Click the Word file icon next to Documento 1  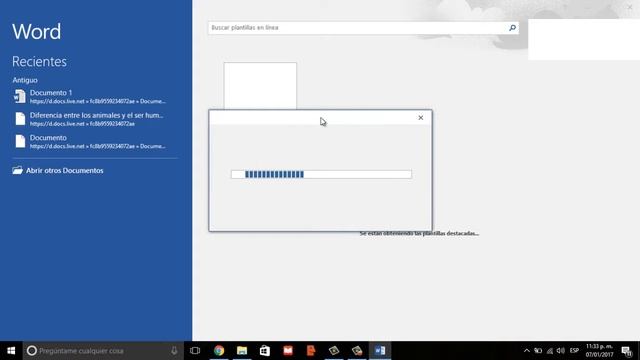tap(20, 96)
